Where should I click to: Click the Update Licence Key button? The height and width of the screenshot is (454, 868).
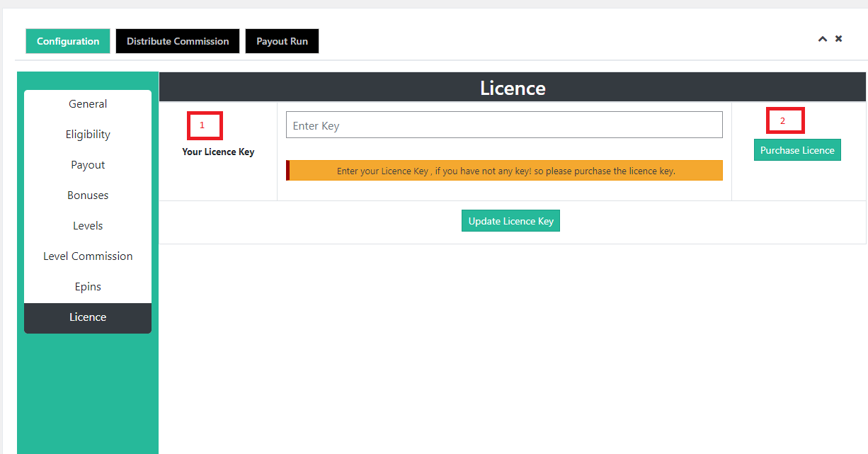coord(510,221)
